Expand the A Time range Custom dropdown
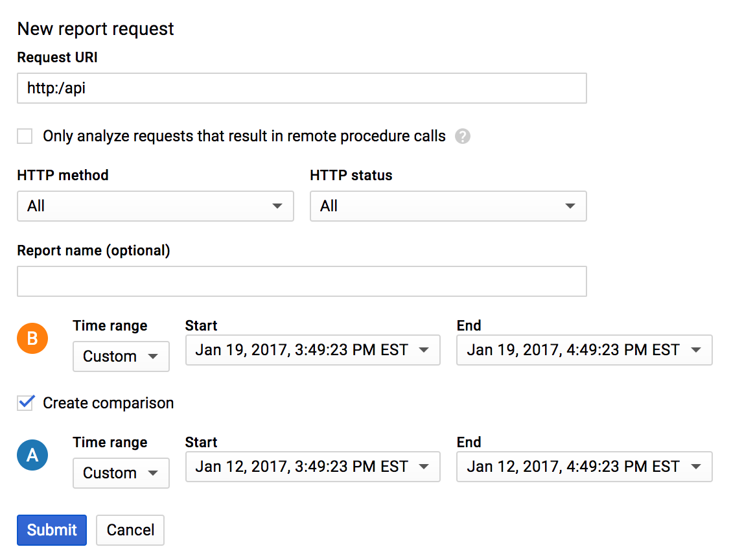Image resolution: width=731 pixels, height=560 pixels. click(121, 473)
